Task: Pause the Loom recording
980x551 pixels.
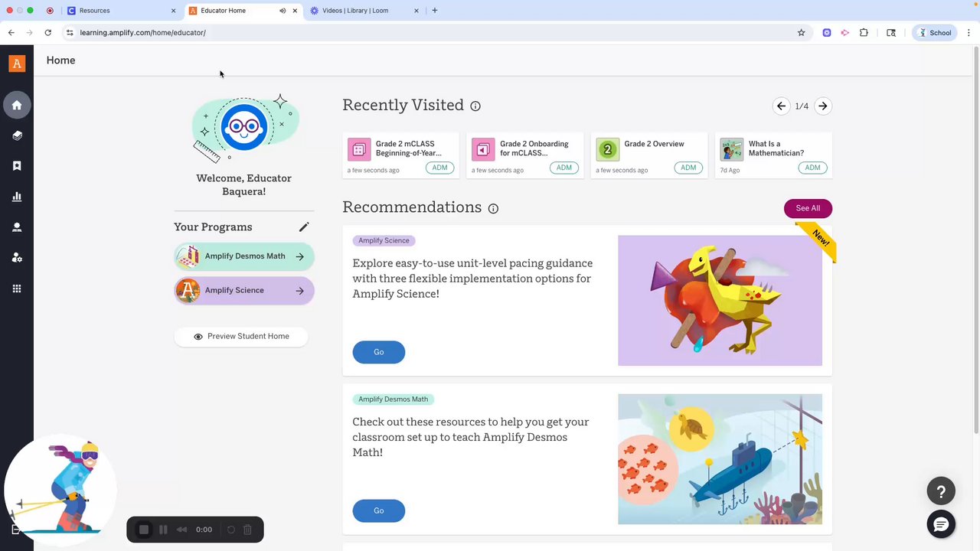Action: pos(163,530)
